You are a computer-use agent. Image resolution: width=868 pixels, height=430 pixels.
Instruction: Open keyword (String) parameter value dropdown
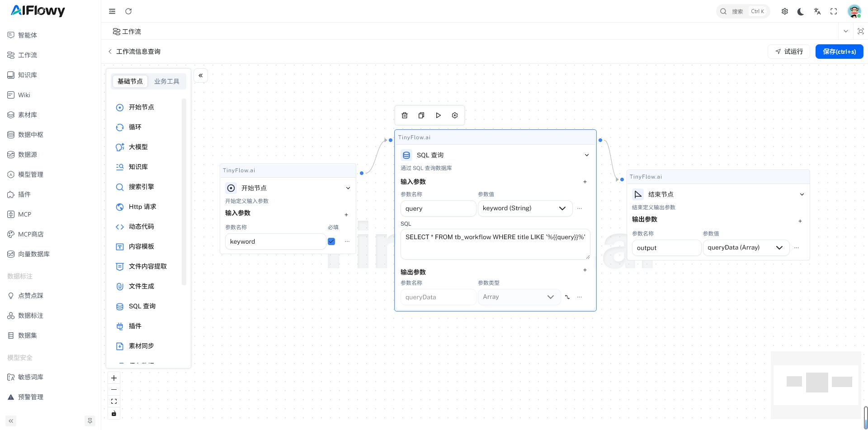525,208
